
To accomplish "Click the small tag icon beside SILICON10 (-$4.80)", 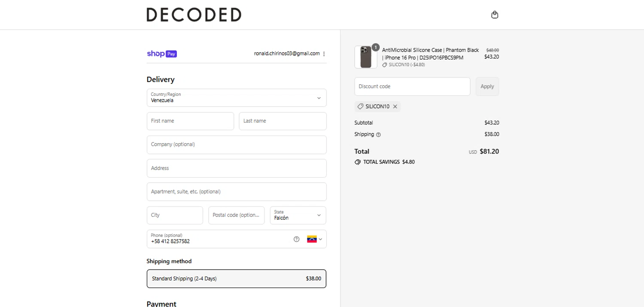I will 385,65.
